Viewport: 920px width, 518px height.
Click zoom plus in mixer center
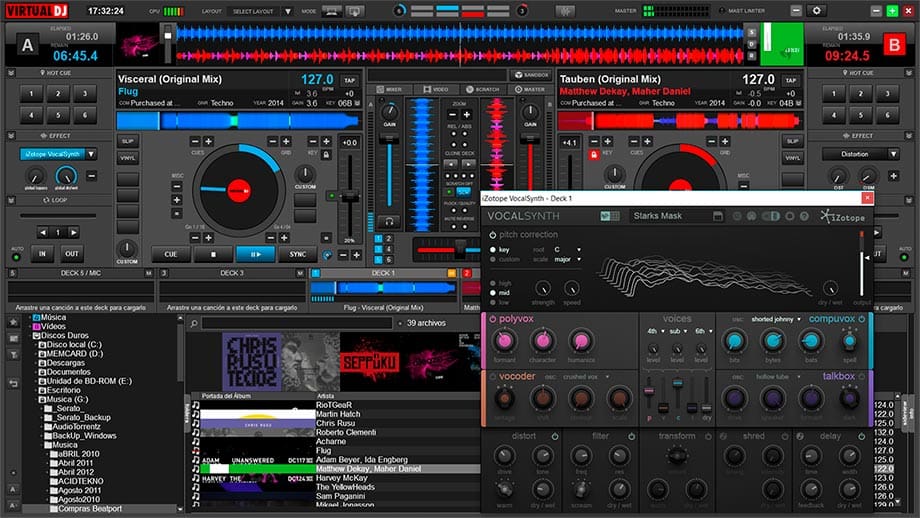(x=466, y=115)
